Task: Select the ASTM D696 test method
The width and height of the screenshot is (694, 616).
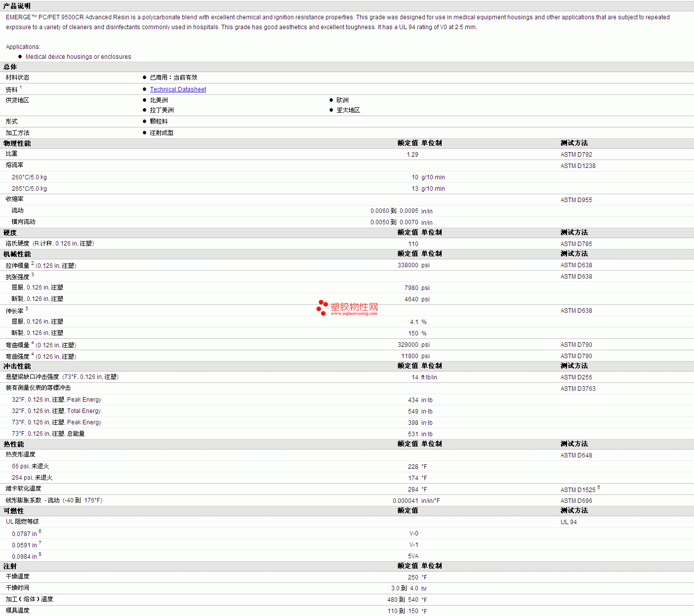Action: coord(576,501)
